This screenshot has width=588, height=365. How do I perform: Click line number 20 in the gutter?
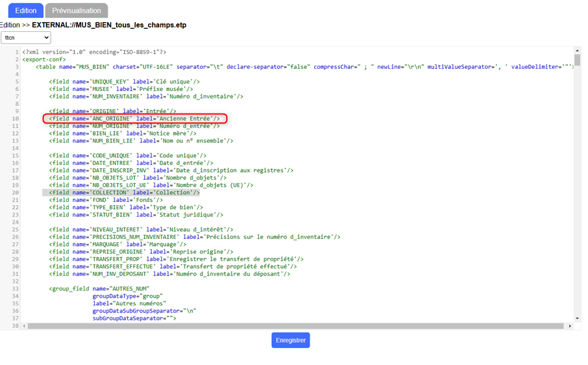tap(16, 192)
